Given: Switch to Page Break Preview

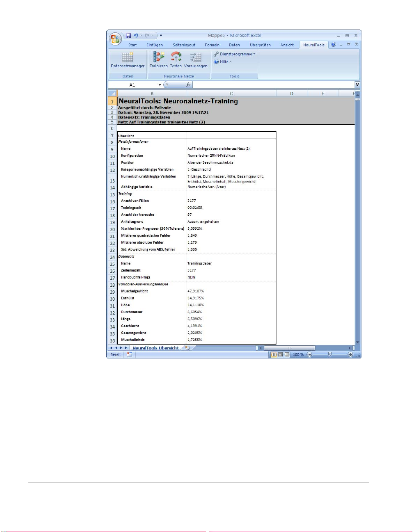Looking at the screenshot, I should tap(287, 354).
